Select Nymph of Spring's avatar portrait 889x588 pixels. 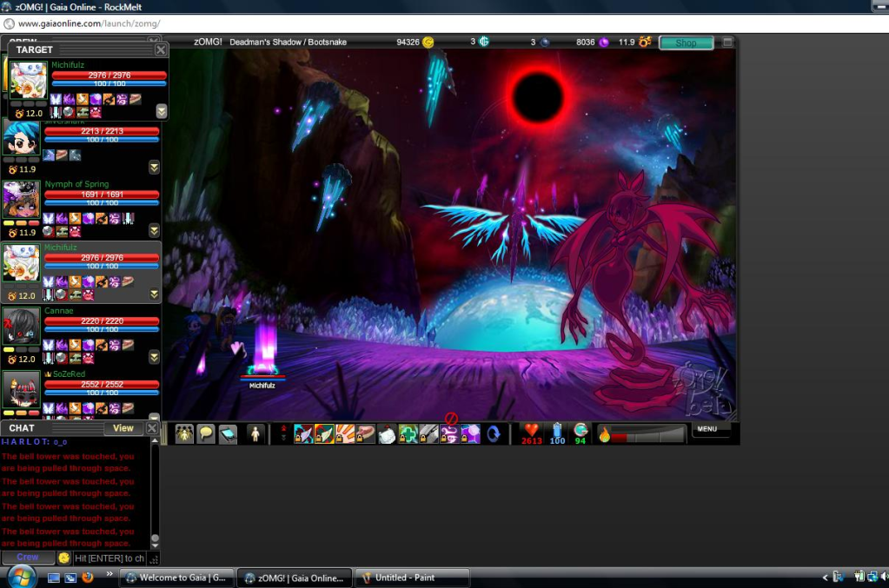(x=21, y=200)
